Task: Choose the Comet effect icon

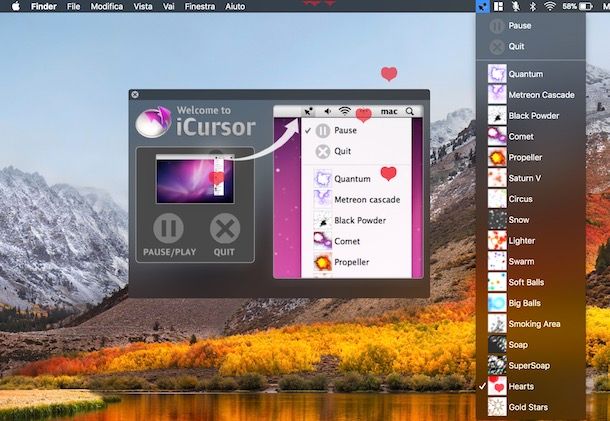Action: click(497, 136)
